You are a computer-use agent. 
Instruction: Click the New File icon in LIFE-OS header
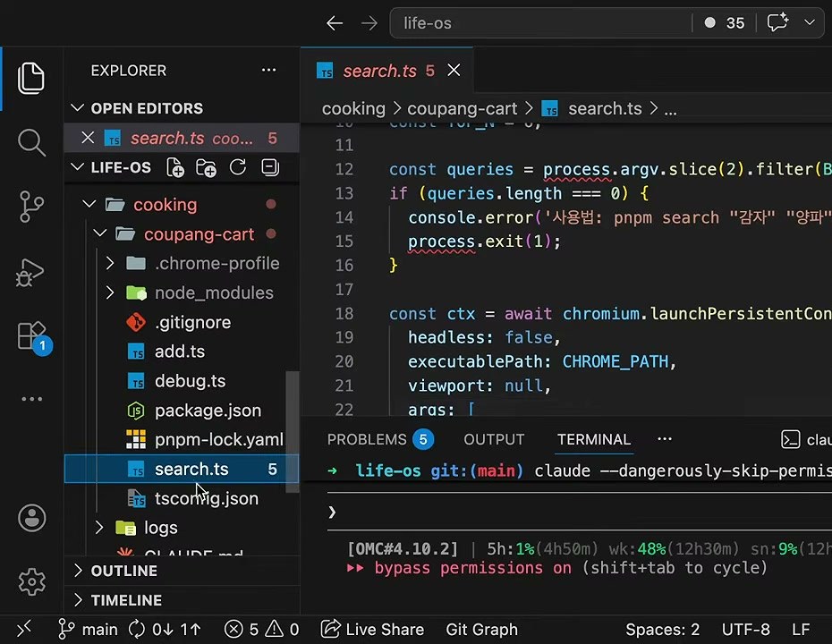click(175, 167)
